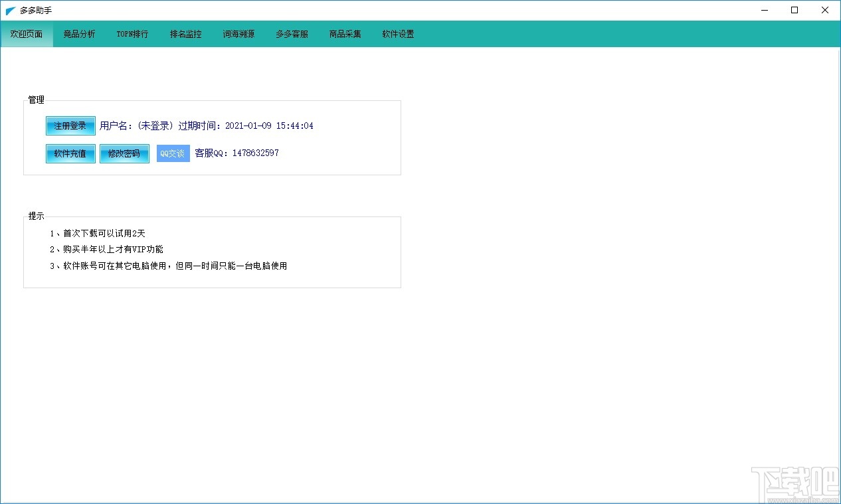Open the 竞品分析 tab

[x=80, y=34]
